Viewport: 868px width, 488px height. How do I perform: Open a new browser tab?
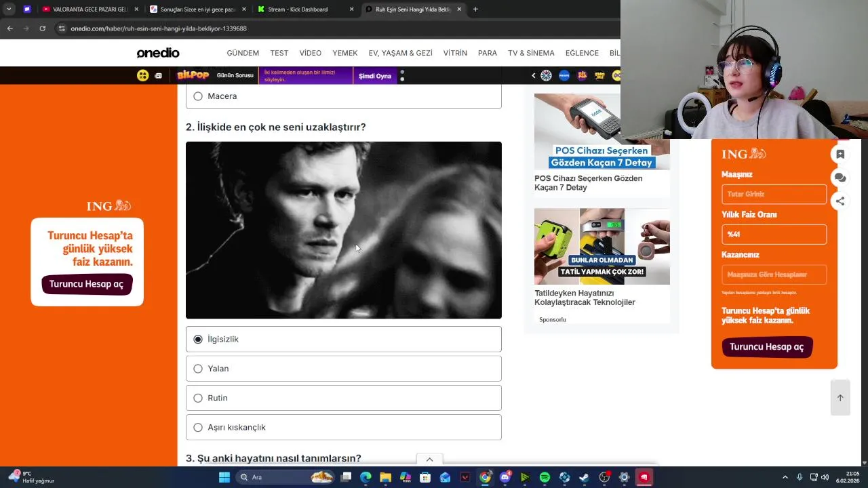tap(475, 9)
